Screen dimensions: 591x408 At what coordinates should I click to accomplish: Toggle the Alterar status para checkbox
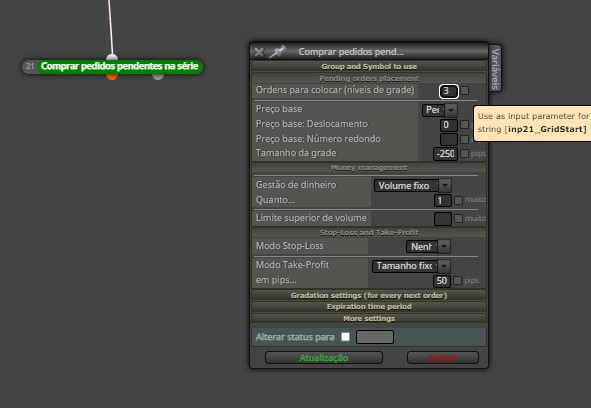click(x=345, y=337)
